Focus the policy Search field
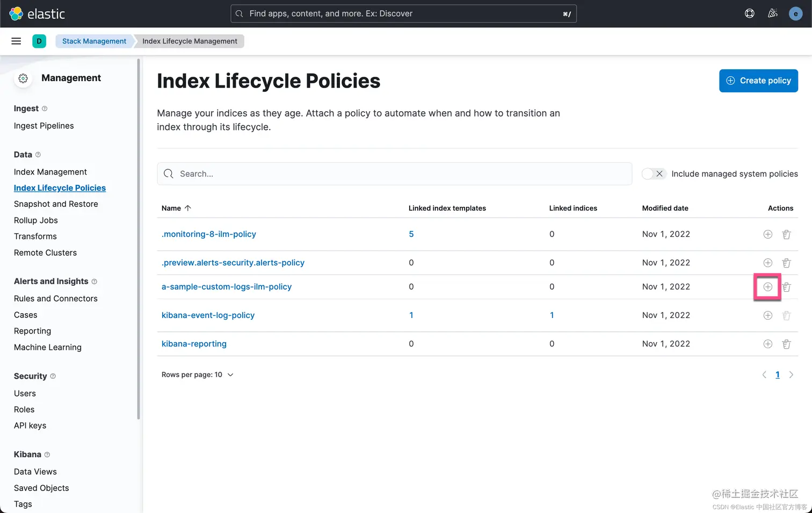The image size is (812, 513). coord(395,174)
